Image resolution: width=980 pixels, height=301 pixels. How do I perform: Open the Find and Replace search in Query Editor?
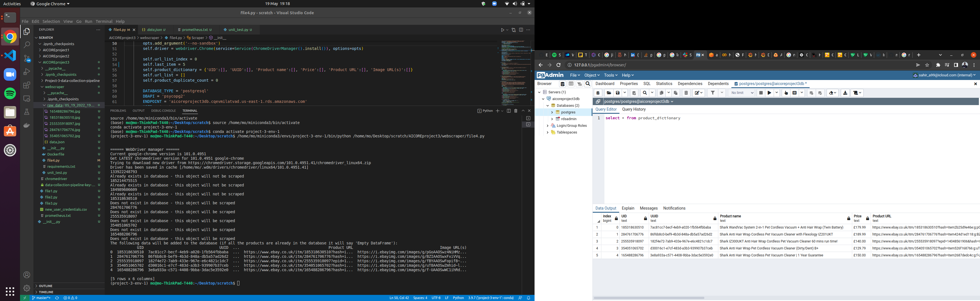tap(645, 93)
